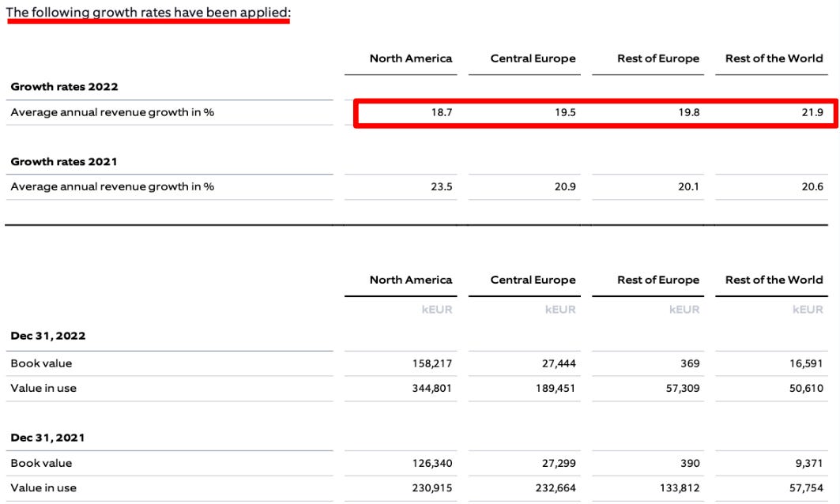Click the upper table's 'Rest of Europe' column header
The height and width of the screenshot is (504, 840).
coord(658,58)
